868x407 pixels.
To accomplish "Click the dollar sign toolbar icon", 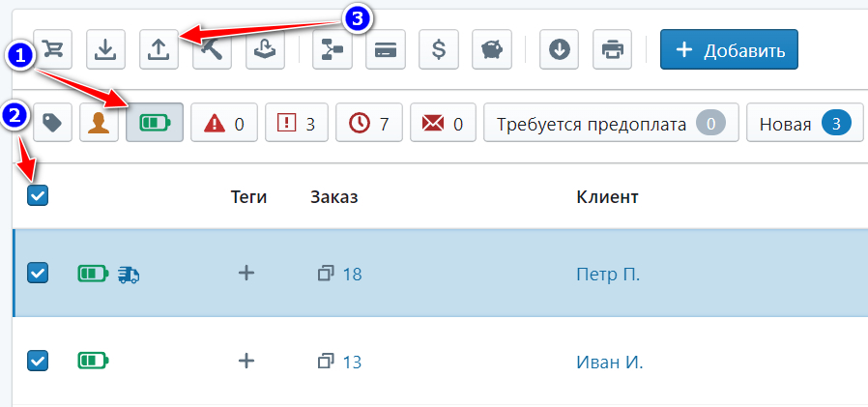I will [439, 49].
